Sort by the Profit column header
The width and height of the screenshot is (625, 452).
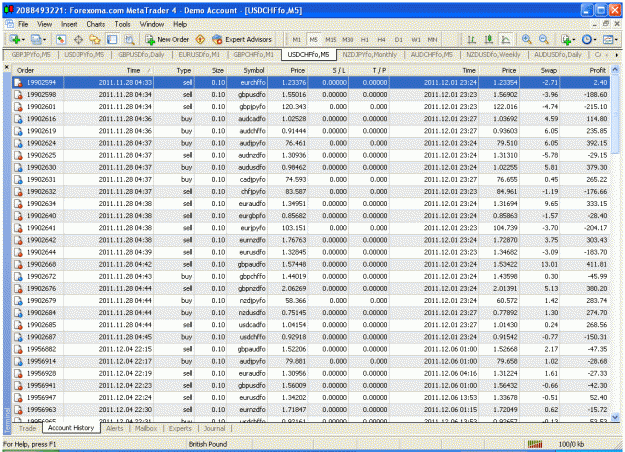point(585,71)
